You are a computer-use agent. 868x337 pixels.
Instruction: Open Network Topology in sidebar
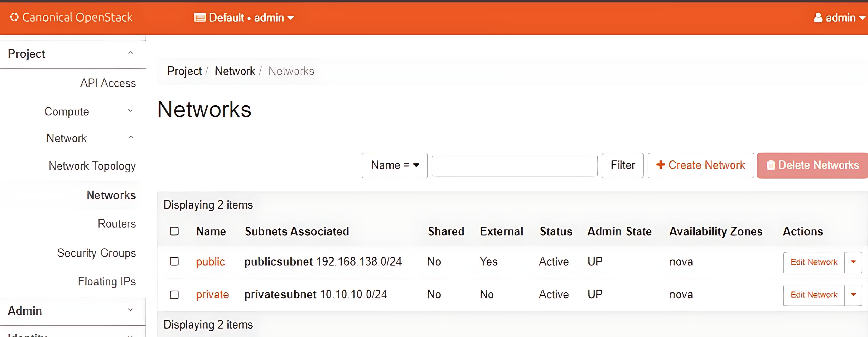point(92,166)
